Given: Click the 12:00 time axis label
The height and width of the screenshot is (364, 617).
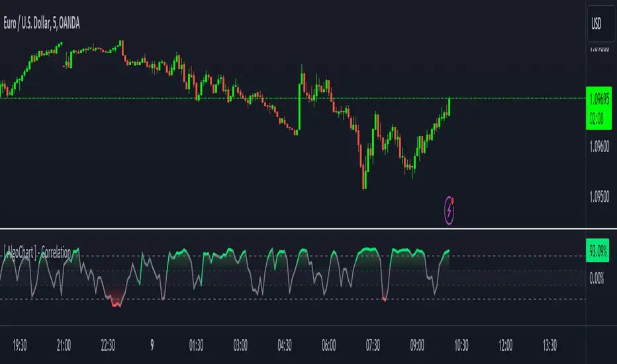Looking at the screenshot, I should click(505, 345).
